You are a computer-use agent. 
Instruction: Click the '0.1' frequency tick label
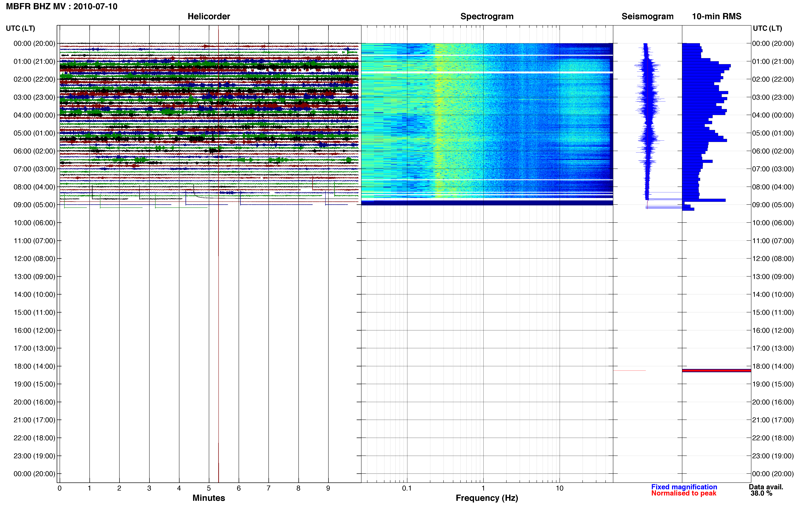pos(407,488)
